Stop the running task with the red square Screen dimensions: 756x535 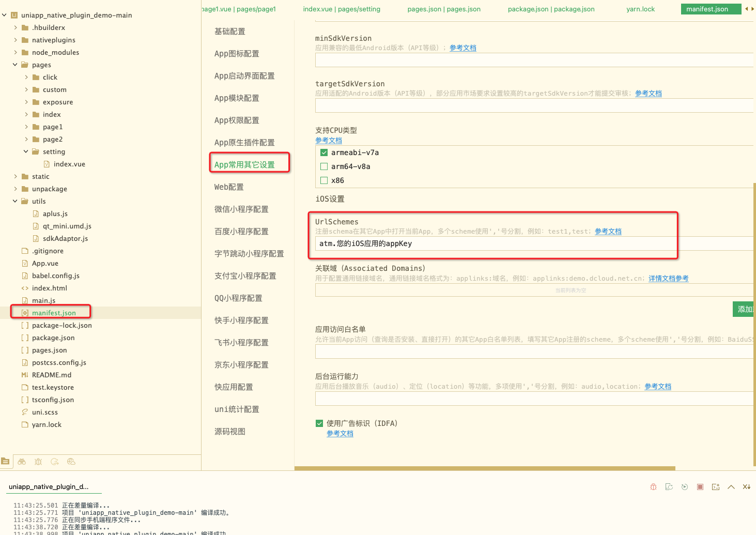click(x=700, y=487)
